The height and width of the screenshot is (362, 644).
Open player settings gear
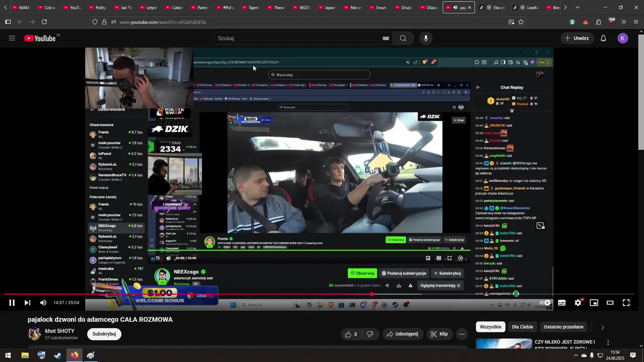coord(578,303)
